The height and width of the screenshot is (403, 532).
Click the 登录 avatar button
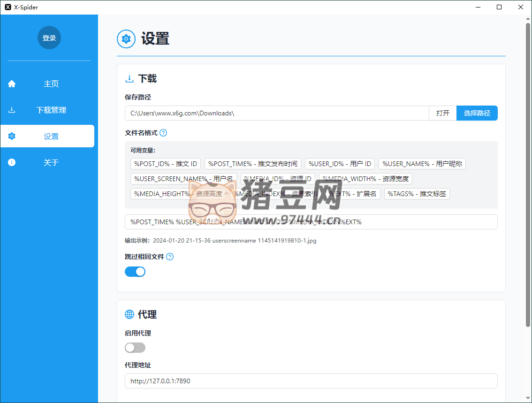coord(49,38)
